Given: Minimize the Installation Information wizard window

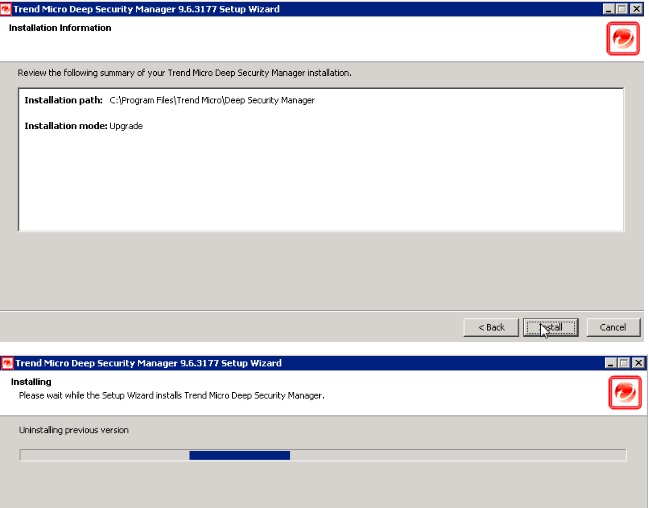Looking at the screenshot, I should [x=609, y=9].
